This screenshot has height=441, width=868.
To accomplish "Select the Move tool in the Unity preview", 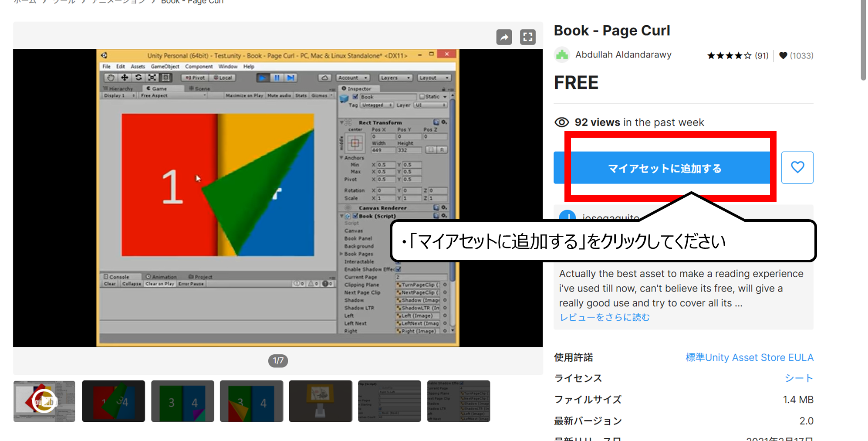I will 125,78.
